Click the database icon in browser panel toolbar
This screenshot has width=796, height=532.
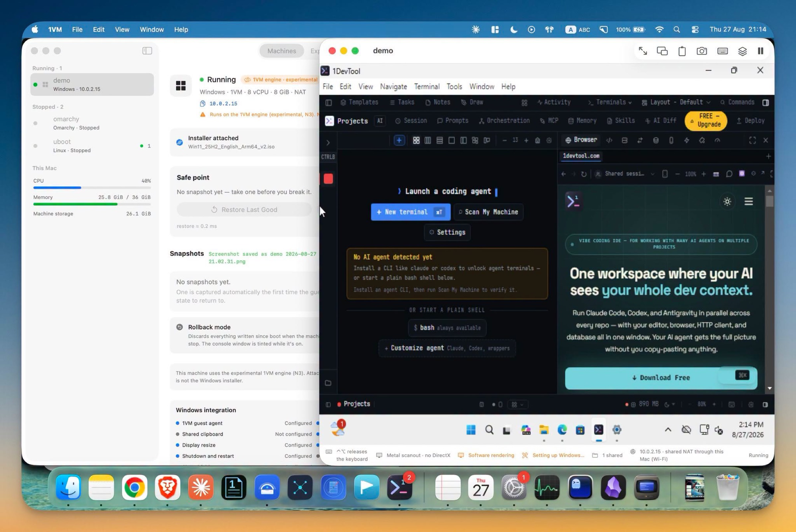click(x=656, y=140)
